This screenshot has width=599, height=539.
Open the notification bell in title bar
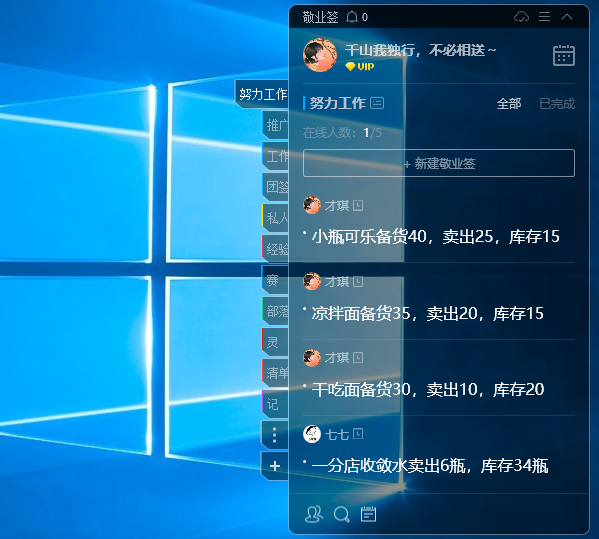(352, 17)
